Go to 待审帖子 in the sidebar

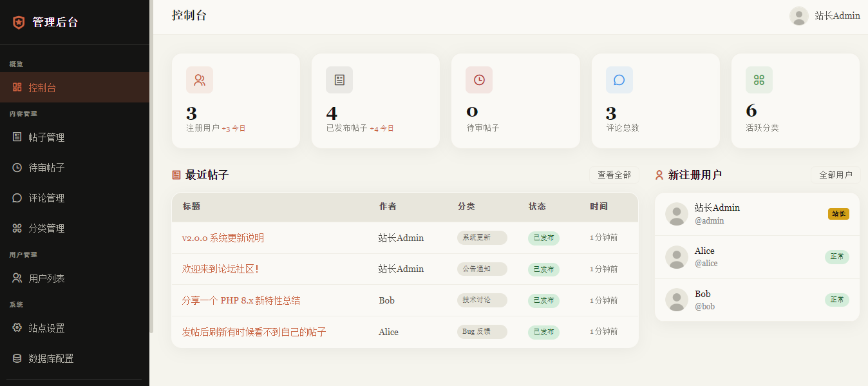coord(75,167)
